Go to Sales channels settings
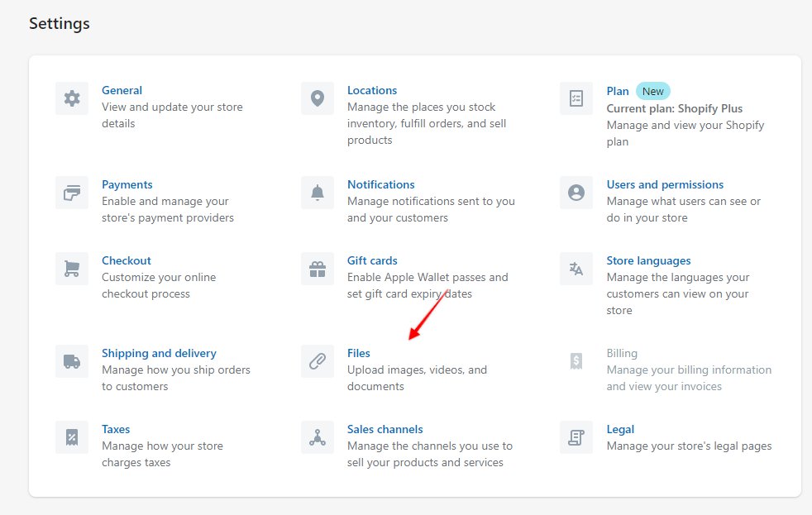Viewport: 812px width, 515px height. point(385,429)
